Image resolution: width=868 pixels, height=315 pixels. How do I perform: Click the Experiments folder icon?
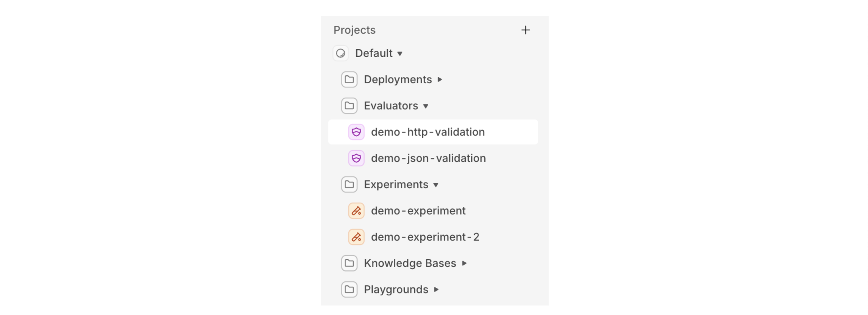point(349,184)
